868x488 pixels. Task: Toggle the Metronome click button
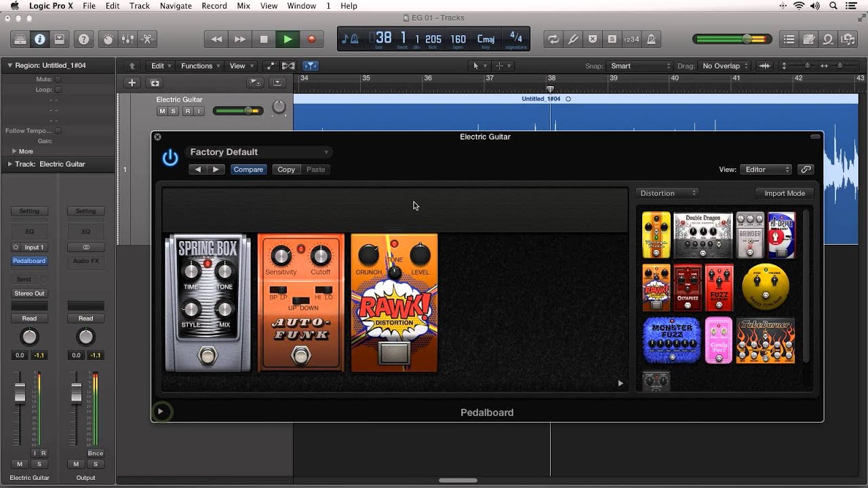point(652,39)
